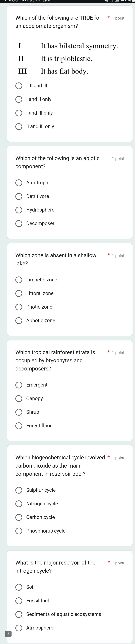Pick 'Detritivore' answer option

(19, 196)
